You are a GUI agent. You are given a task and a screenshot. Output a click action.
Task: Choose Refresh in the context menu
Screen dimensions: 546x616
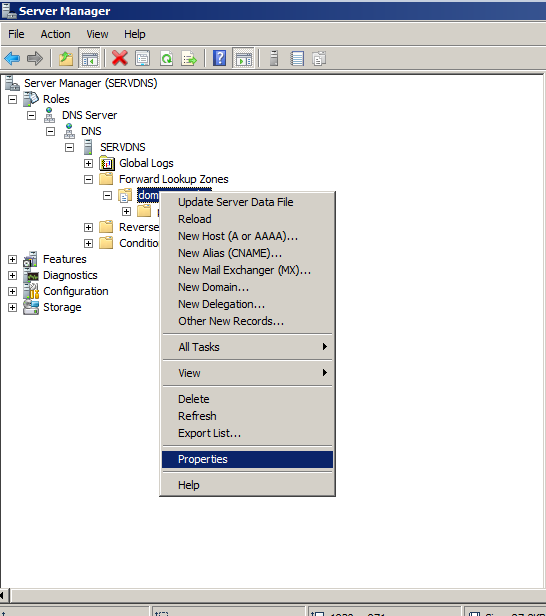pos(247,416)
